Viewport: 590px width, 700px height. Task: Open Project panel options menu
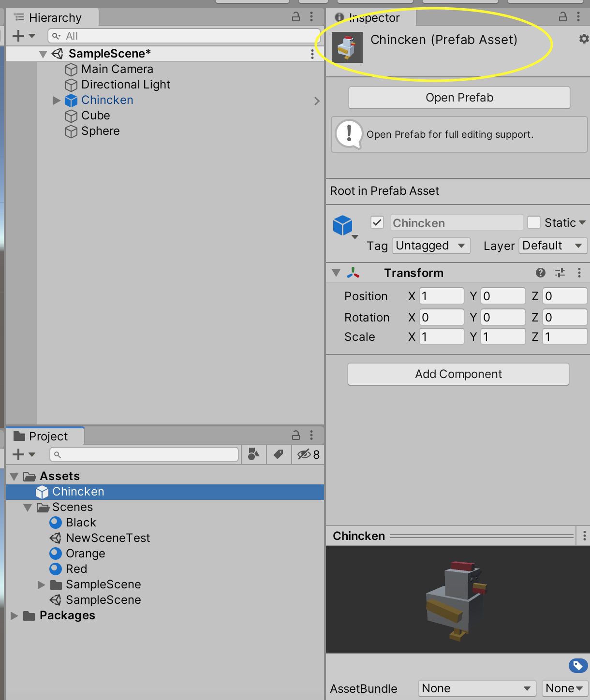[x=311, y=435]
